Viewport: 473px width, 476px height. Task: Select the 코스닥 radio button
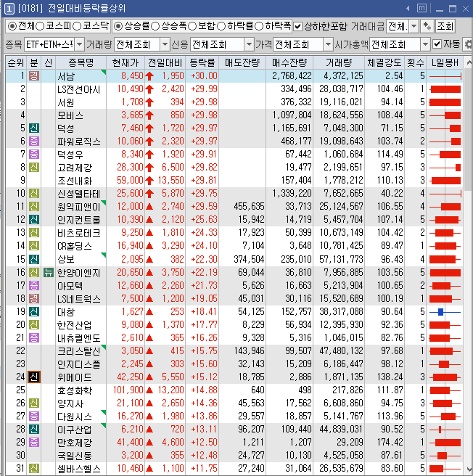click(x=77, y=26)
